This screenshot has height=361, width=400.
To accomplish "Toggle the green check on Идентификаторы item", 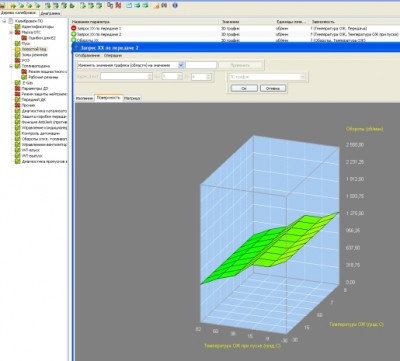I will [18, 26].
